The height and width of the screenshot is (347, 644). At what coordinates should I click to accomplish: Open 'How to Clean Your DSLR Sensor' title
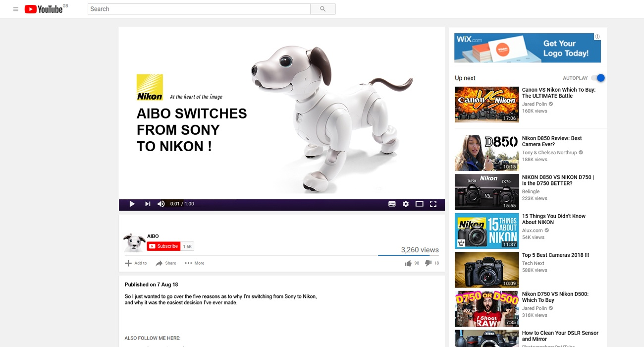560,336
